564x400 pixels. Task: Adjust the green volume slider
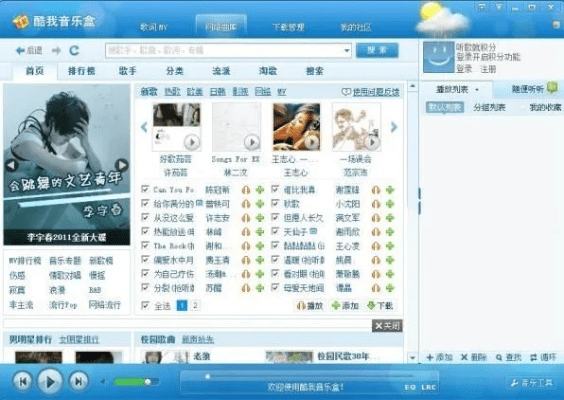[136, 382]
